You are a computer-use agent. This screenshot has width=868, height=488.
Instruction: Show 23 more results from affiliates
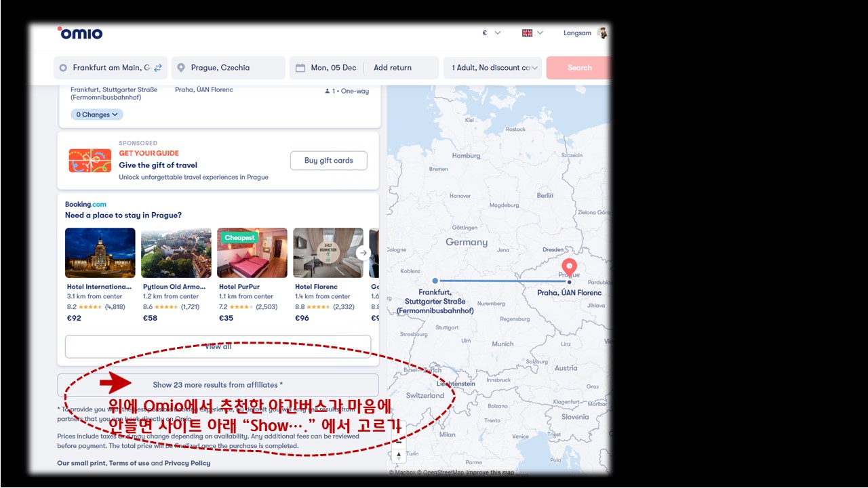pyautogui.click(x=218, y=385)
